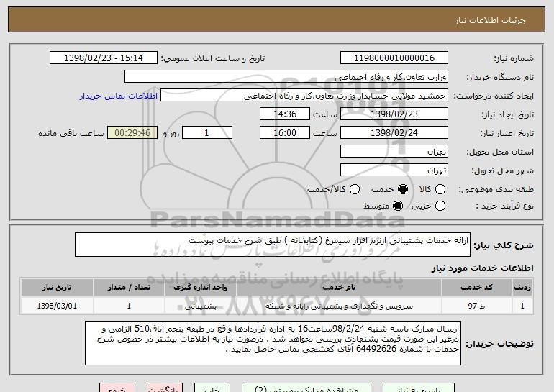Click the شهر محل تحویل field تهران
Screen dimensions: 554x392
click(x=394, y=170)
